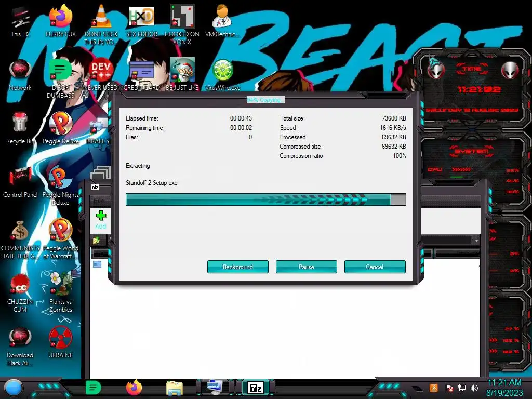Open the Download Black Ali... icon

coord(20,346)
